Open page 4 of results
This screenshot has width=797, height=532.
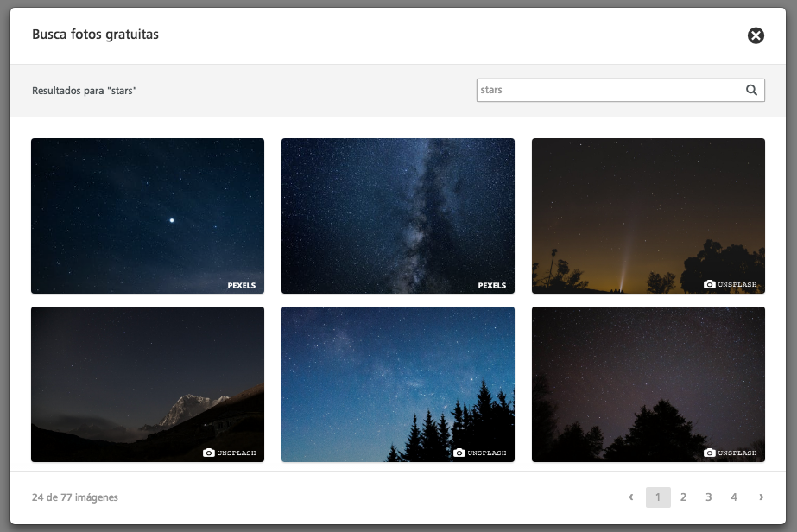click(x=734, y=497)
